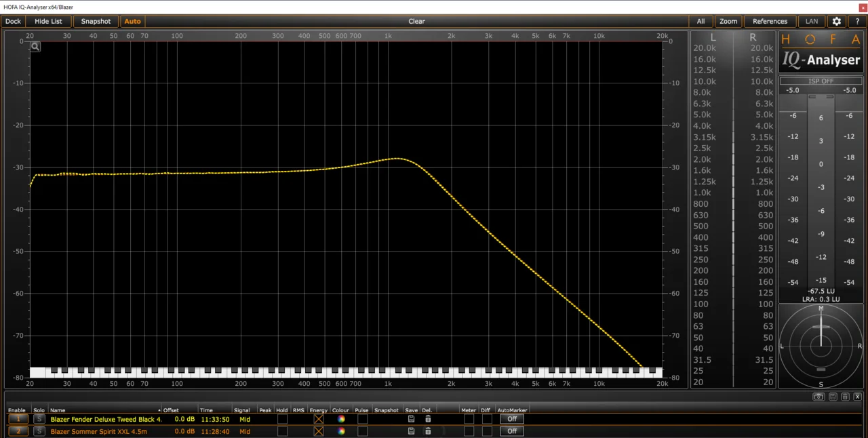Viewport: 868px width, 438px height.
Task: Toggle the Energy checkbox for Blazer Fender Deluxe
Action: [x=319, y=419]
